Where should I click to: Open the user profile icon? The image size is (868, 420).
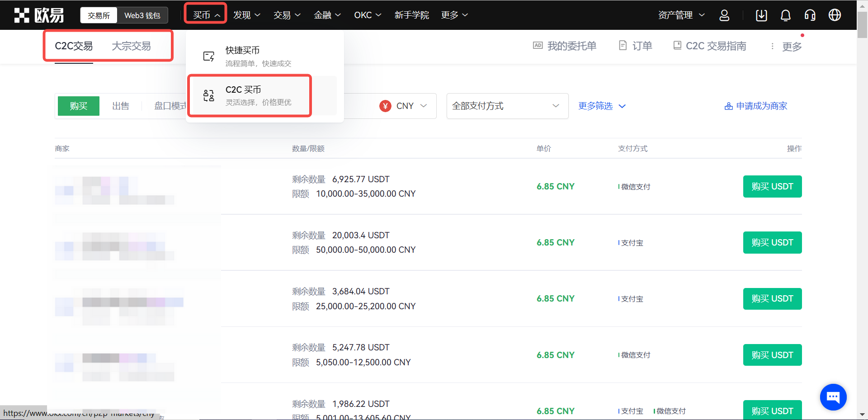(724, 15)
